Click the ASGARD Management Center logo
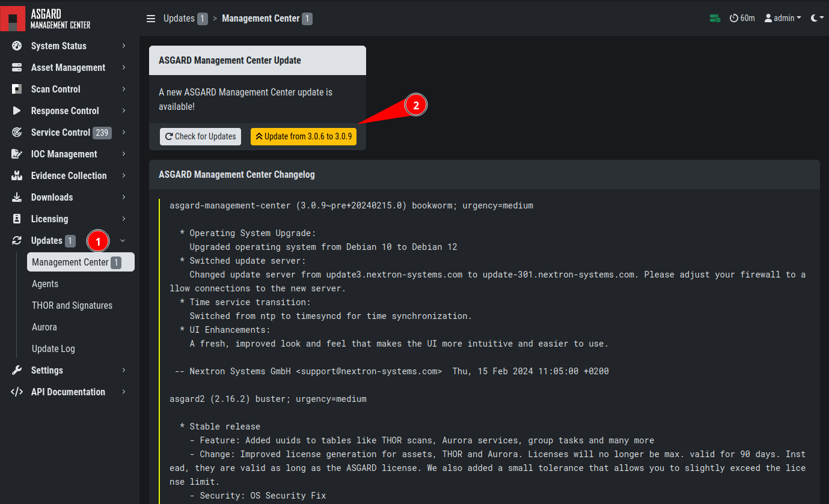The width and height of the screenshot is (829, 504). click(x=46, y=19)
